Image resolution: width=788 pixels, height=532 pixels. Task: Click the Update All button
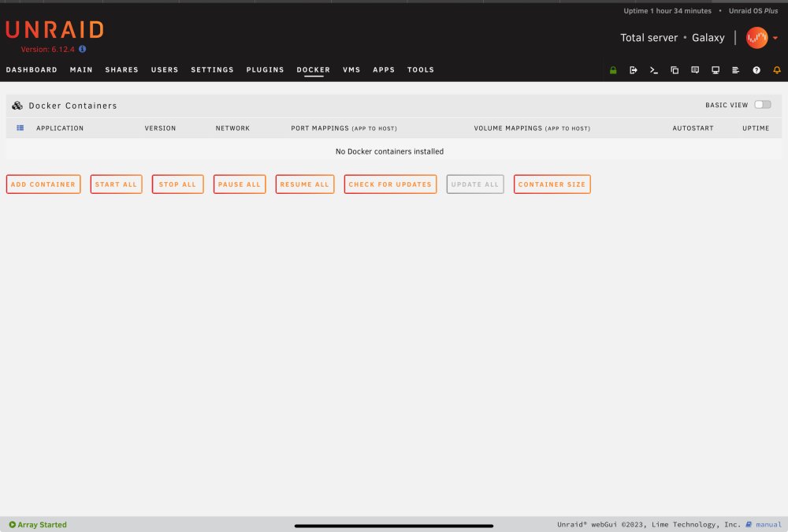(x=475, y=184)
